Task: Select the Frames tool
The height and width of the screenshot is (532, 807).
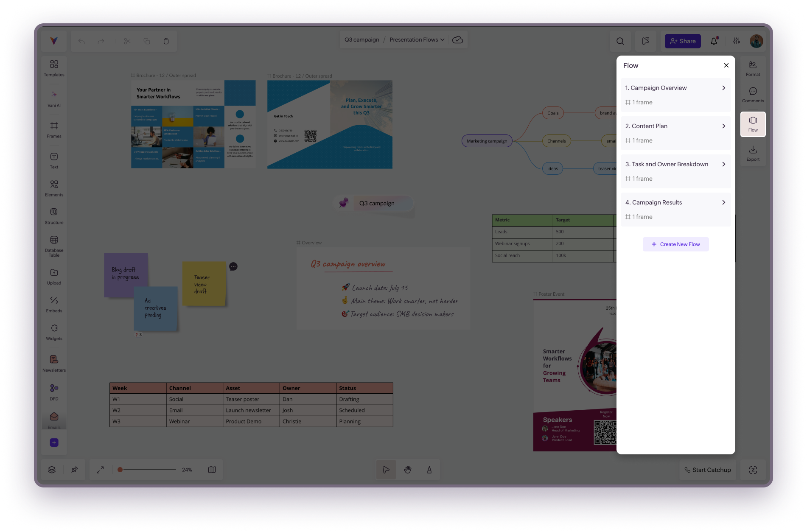Action: coord(54,130)
